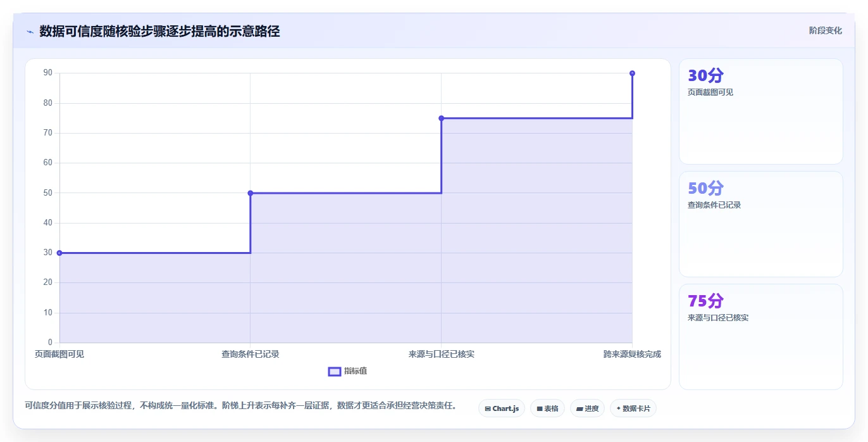The height and width of the screenshot is (442, 868).
Task: Toggle the 指标值 legend item
Action: tap(347, 371)
